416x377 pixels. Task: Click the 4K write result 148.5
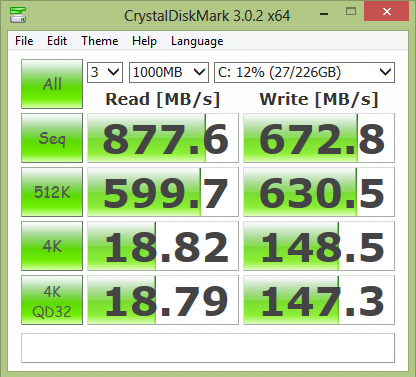pos(319,246)
